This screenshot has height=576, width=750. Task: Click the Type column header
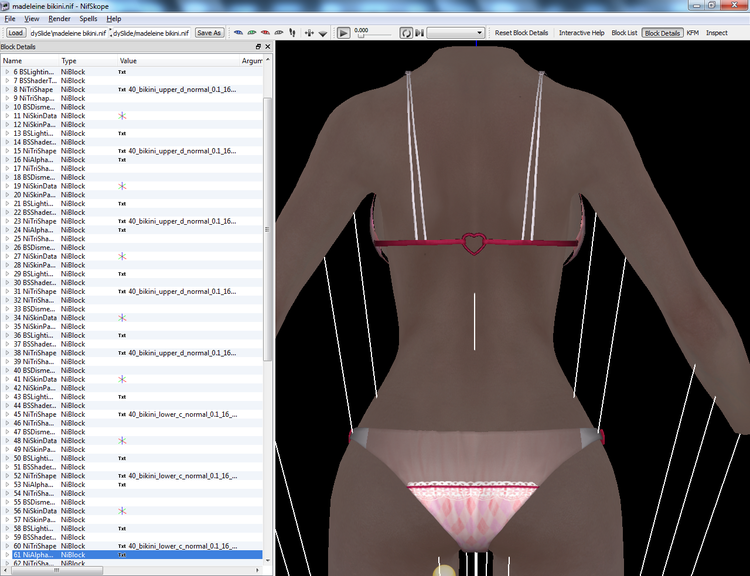[88, 61]
